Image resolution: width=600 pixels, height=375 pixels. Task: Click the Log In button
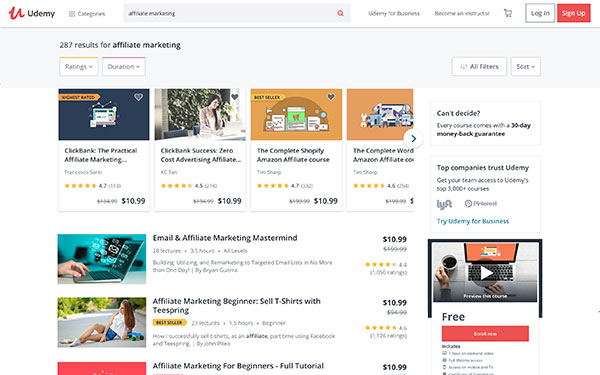pyautogui.click(x=540, y=13)
